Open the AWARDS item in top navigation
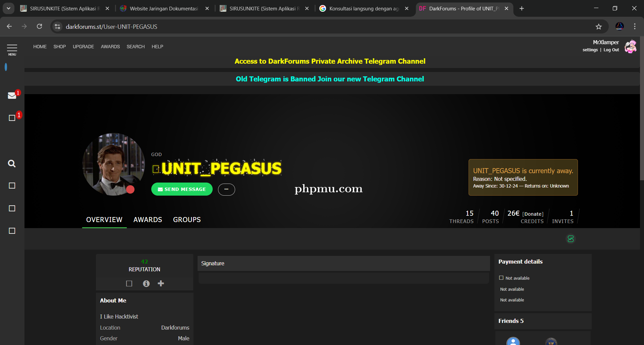Image resolution: width=644 pixels, height=345 pixels. pyautogui.click(x=110, y=47)
